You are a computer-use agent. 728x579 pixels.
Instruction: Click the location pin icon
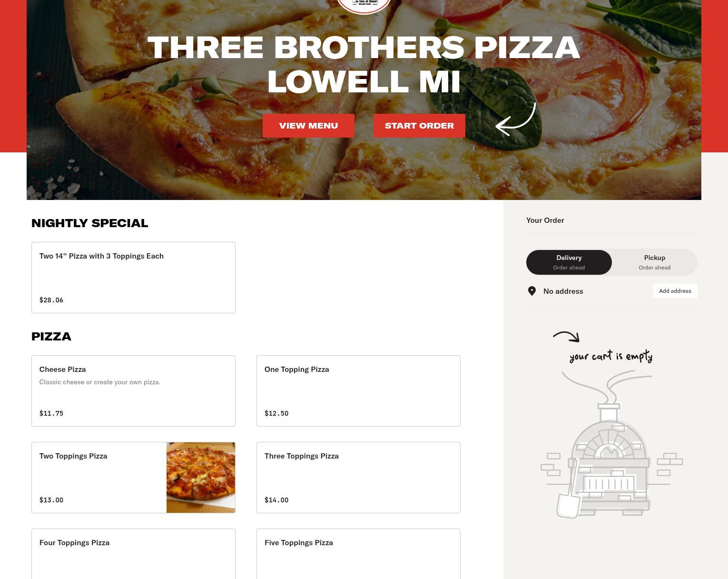point(532,291)
